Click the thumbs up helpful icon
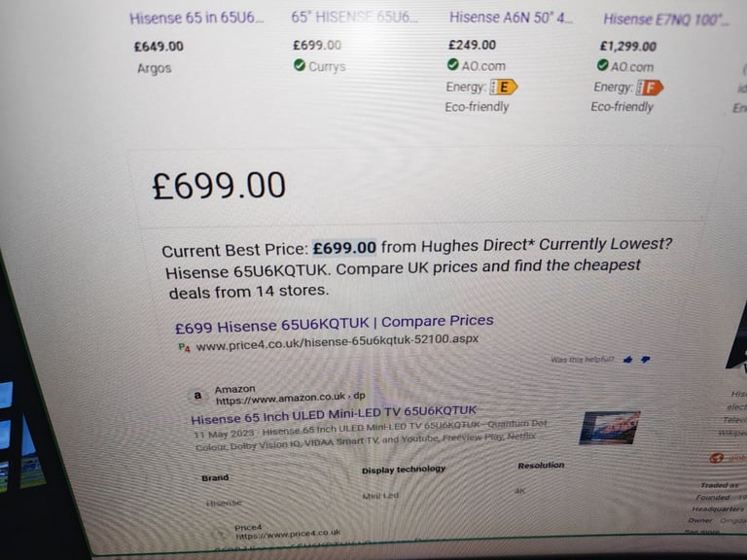The height and width of the screenshot is (560, 747). 628,360
